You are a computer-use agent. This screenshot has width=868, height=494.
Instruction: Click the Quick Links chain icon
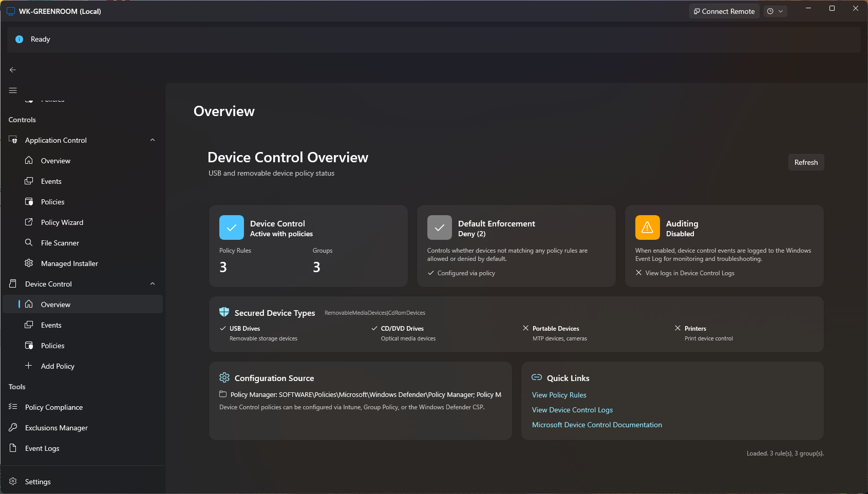(x=536, y=377)
